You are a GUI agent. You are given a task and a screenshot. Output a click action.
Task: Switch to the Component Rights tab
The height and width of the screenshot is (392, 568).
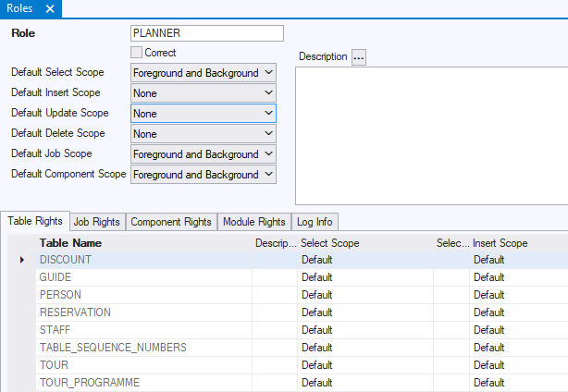[170, 222]
